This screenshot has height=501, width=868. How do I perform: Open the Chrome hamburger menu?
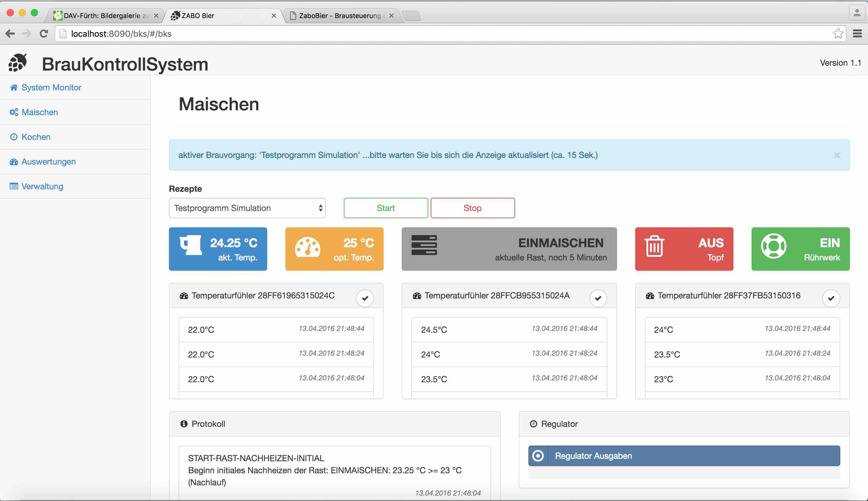click(857, 34)
